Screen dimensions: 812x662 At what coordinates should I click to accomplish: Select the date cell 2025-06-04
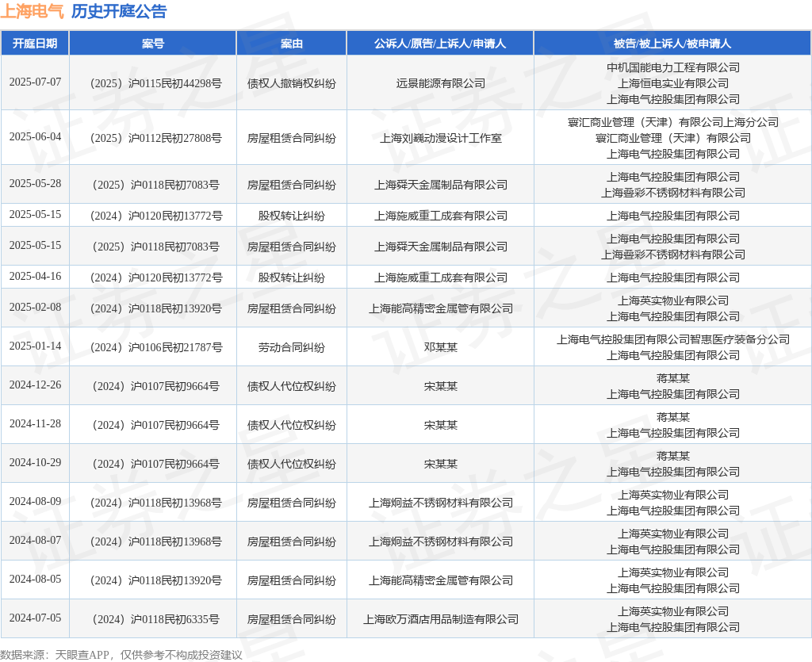click(x=35, y=137)
